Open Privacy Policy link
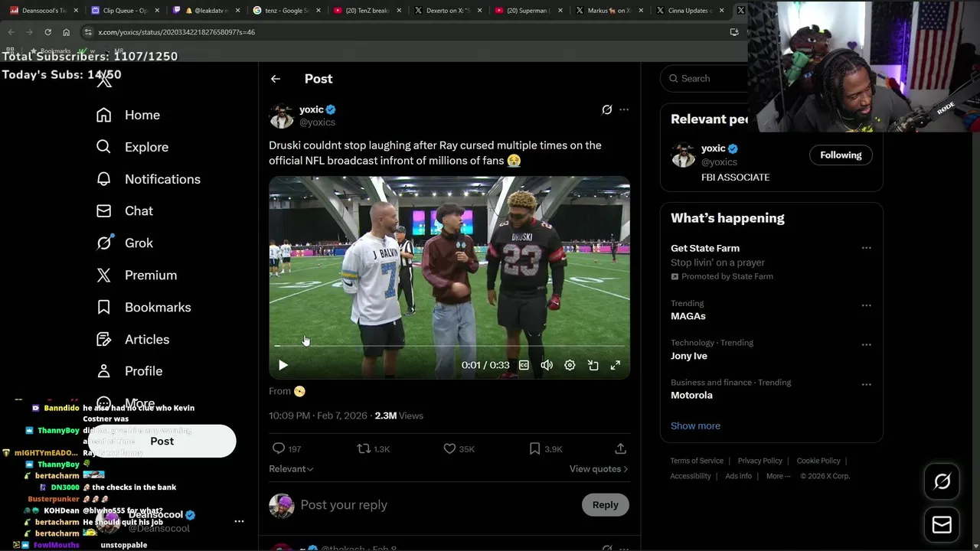This screenshot has height=551, width=980. point(759,461)
